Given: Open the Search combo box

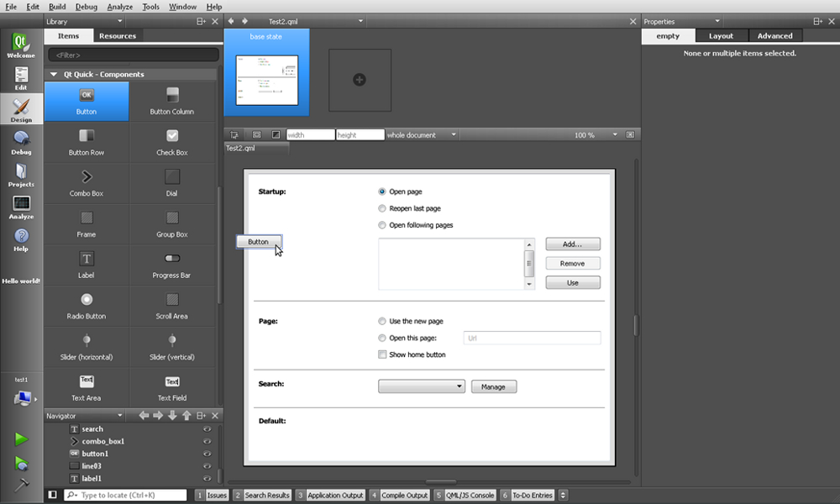Looking at the screenshot, I should click(422, 386).
